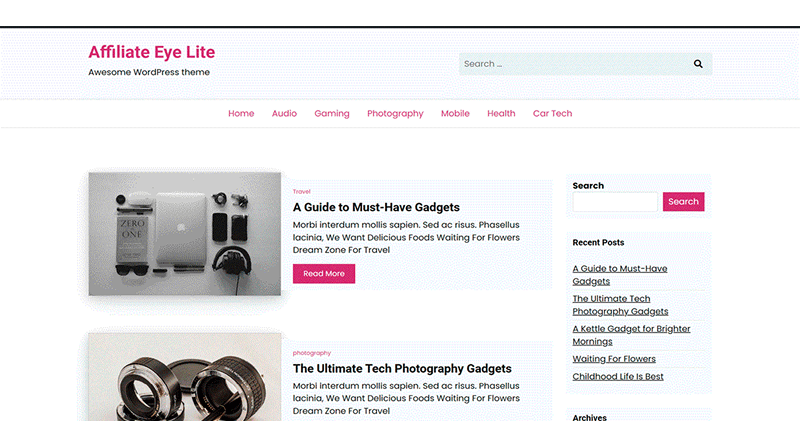This screenshot has width=800, height=445.
Task: Open the Photography menu item
Action: point(395,113)
